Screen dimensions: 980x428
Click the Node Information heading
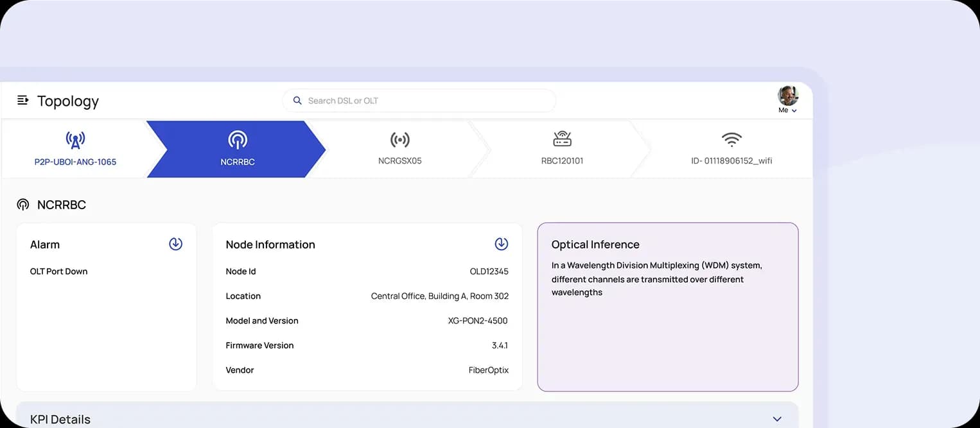(x=270, y=244)
